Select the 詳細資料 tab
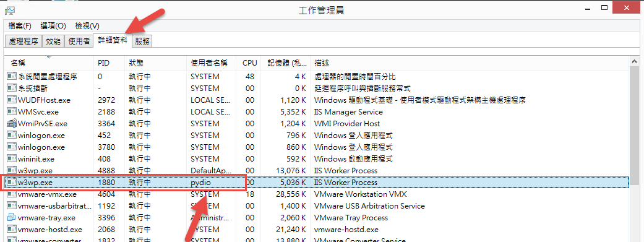 coord(113,40)
